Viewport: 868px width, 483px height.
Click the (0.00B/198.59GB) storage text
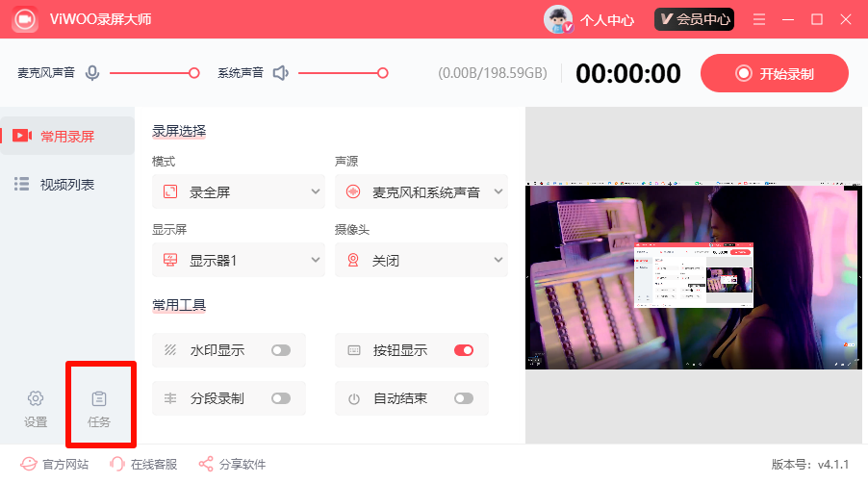(493, 73)
